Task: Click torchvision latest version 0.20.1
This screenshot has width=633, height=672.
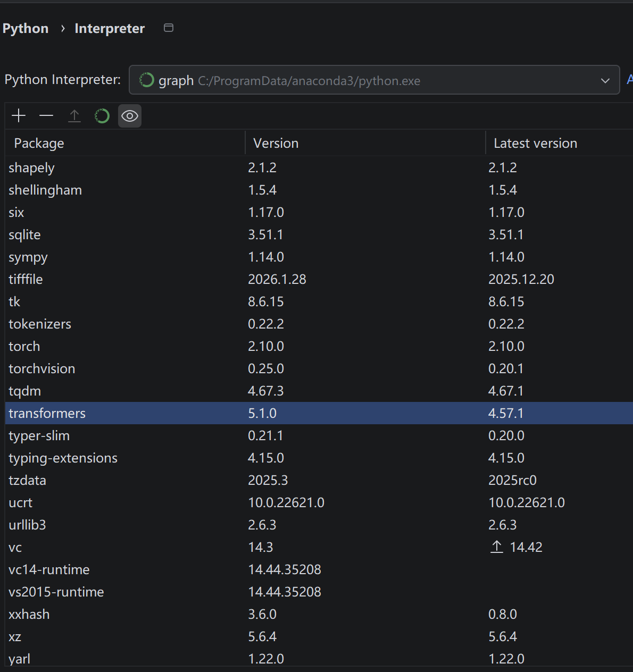Action: tap(506, 368)
